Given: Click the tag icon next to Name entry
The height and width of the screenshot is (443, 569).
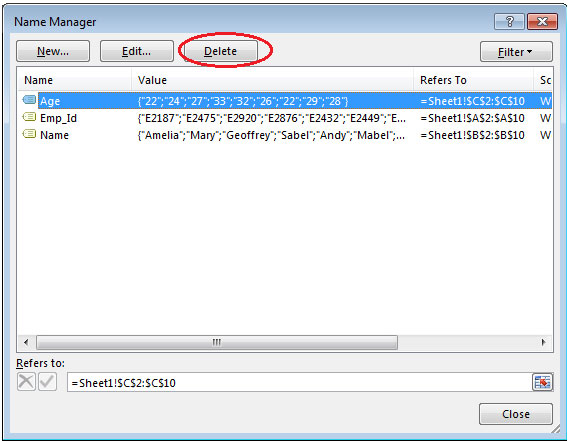Looking at the screenshot, I should click(x=29, y=134).
